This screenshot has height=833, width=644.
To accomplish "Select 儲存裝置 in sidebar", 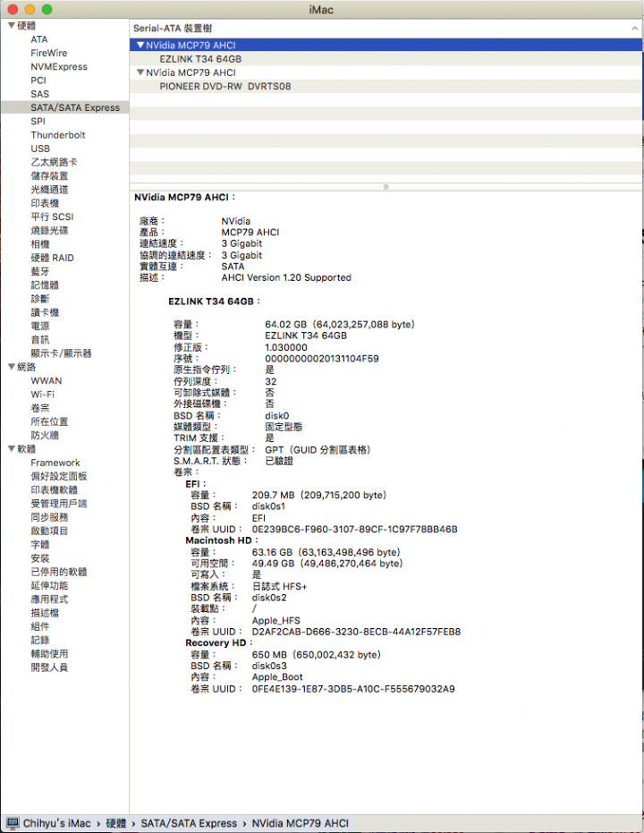I will [x=49, y=176].
